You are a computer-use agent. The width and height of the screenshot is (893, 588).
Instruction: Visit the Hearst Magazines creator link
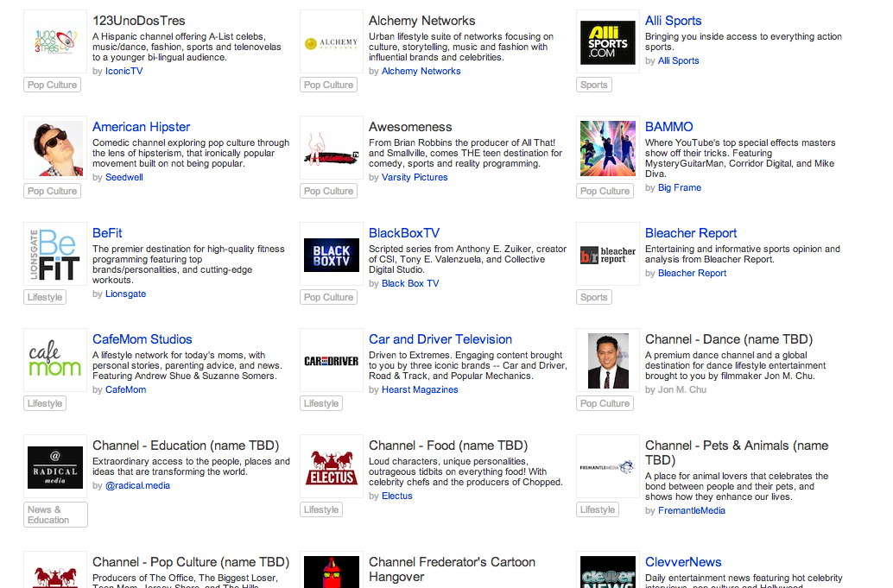[420, 390]
